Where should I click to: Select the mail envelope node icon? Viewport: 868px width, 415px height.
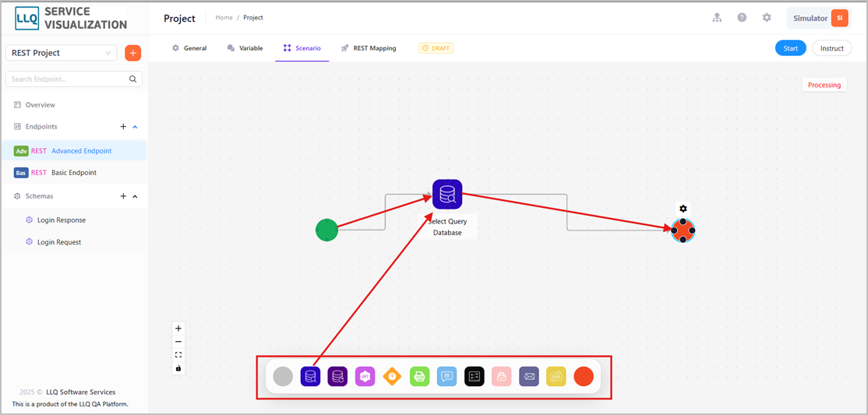click(528, 376)
